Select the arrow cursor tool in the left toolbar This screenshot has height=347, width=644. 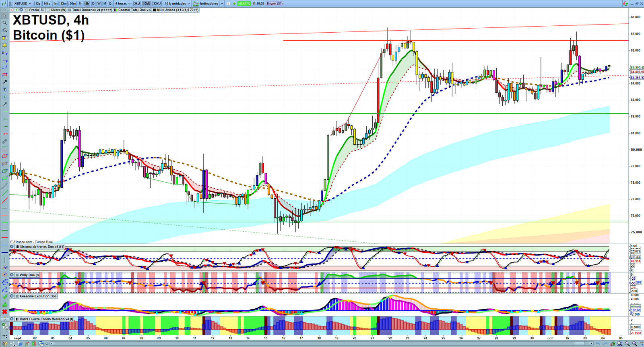(4, 16)
